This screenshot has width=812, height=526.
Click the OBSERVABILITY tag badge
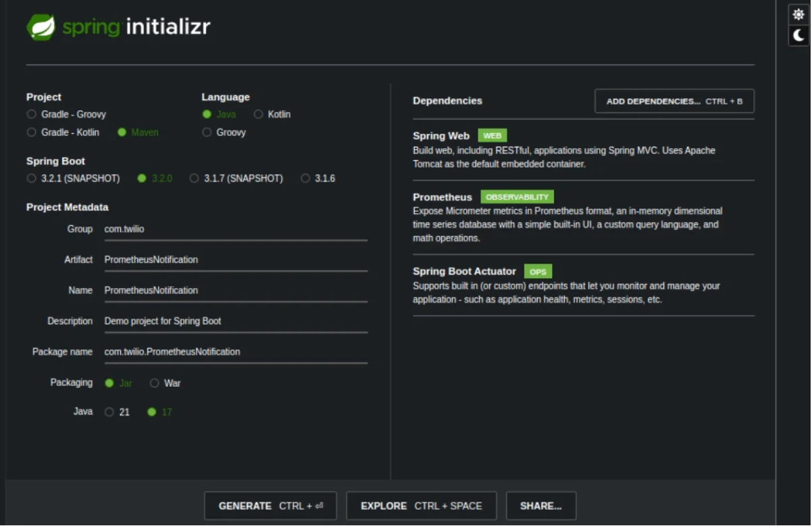point(517,197)
